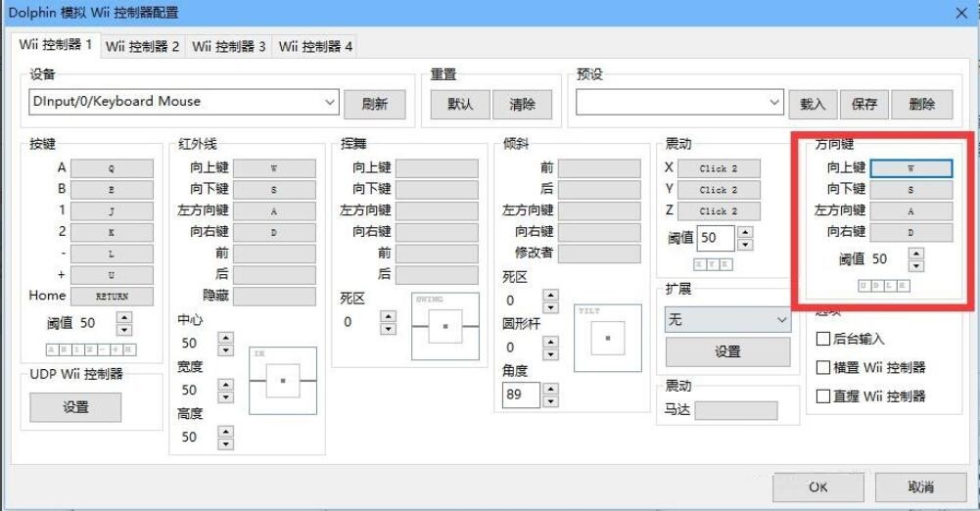Open the 扩展 dropdown showing 无
Viewport: 980px width, 511px height.
pyautogui.click(x=728, y=320)
